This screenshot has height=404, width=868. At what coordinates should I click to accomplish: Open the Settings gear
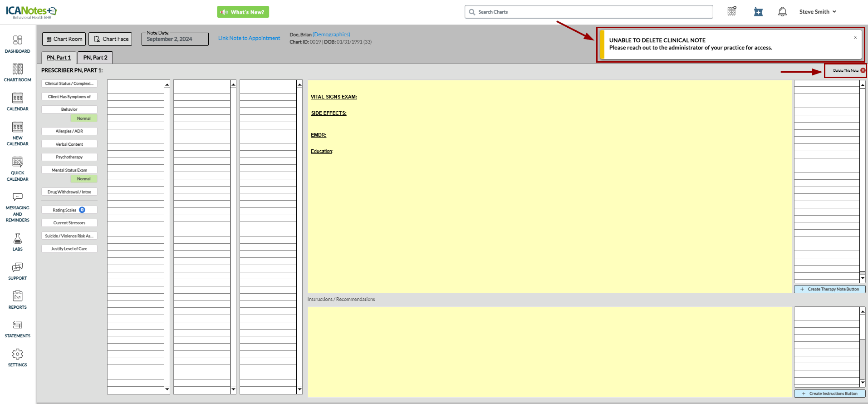click(17, 358)
